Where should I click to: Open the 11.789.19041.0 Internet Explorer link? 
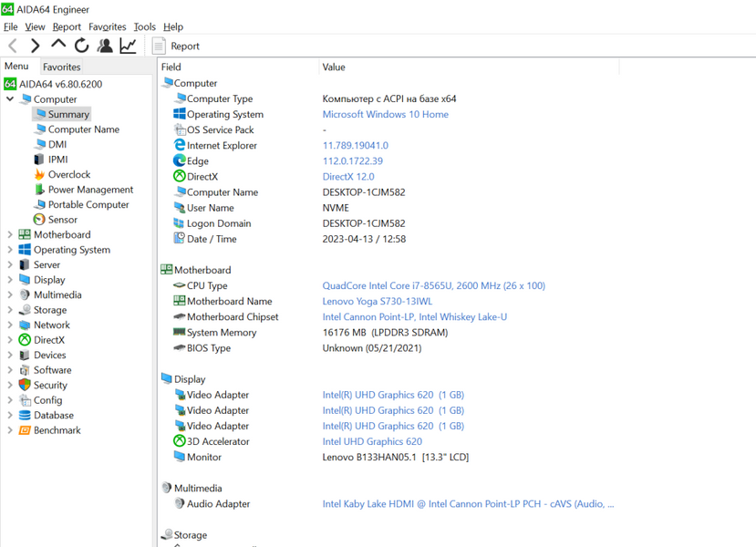pos(356,146)
